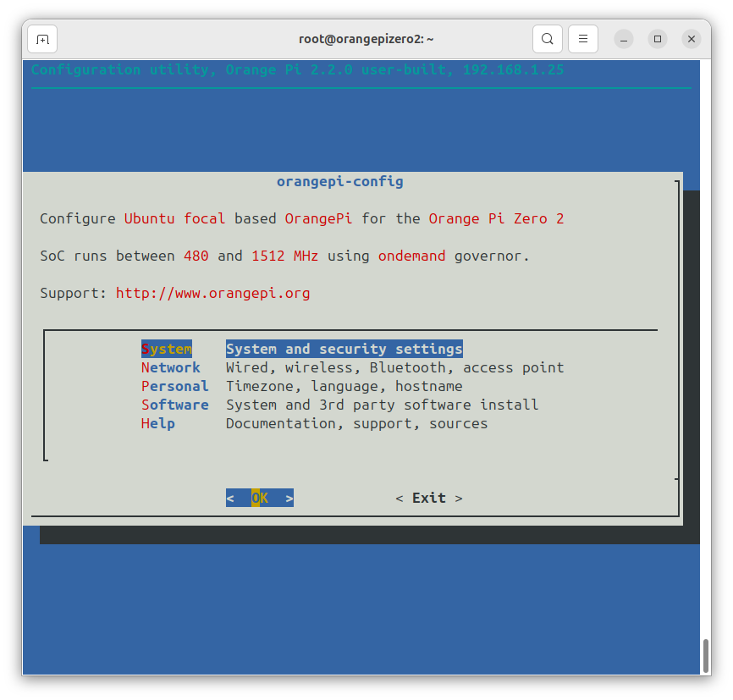Close the terminal window
The image size is (733, 700).
(692, 39)
